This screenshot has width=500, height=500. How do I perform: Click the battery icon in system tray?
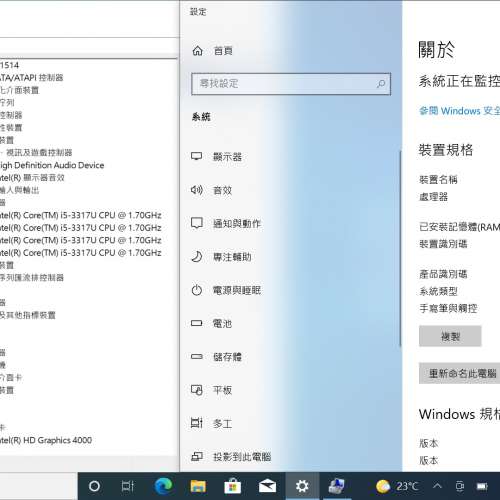[482, 486]
